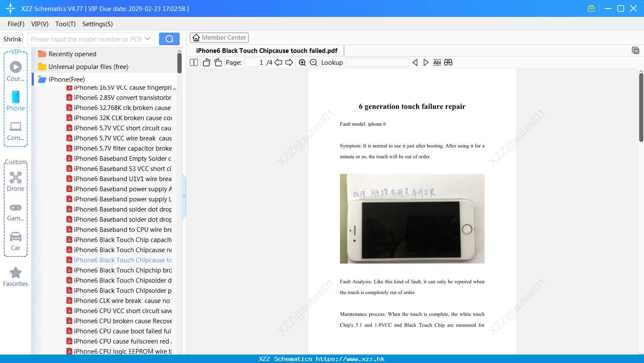Open iPhone6 5.7V filter capacitor file

point(119,148)
